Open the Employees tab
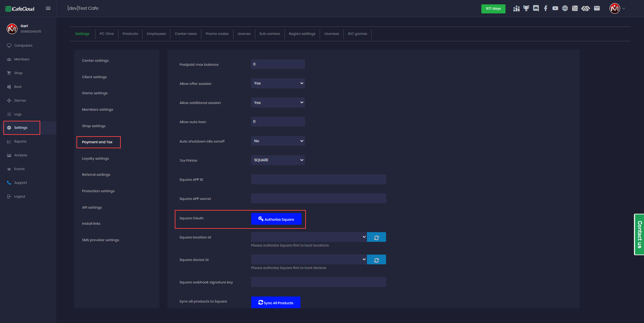 click(x=156, y=34)
